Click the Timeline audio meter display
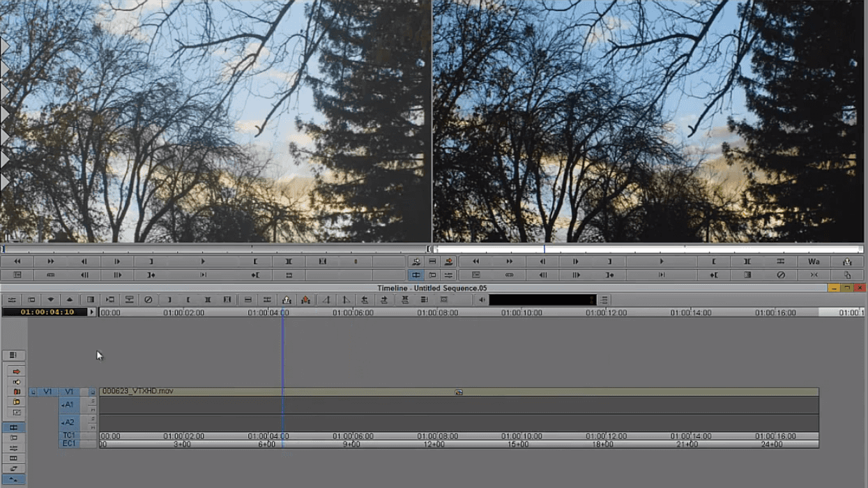The height and width of the screenshot is (488, 868). (542, 300)
